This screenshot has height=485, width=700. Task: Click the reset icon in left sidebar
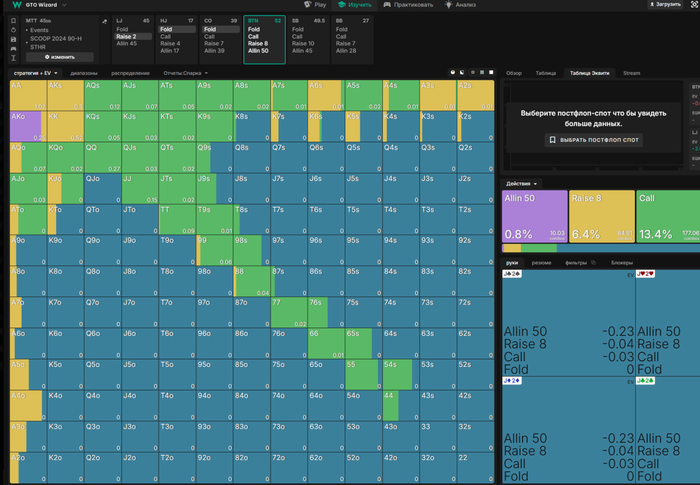click(15, 31)
